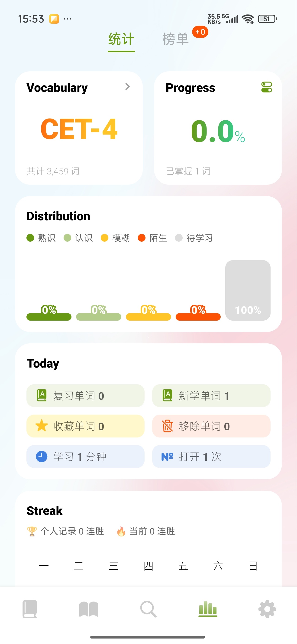Tap the 打开 1 次 stat tile

tap(211, 457)
